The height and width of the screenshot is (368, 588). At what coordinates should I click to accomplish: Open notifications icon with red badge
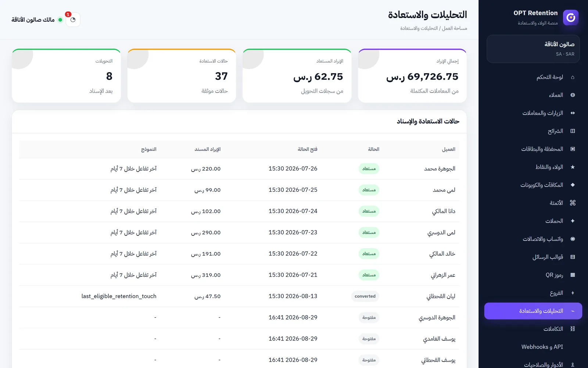pos(73,20)
